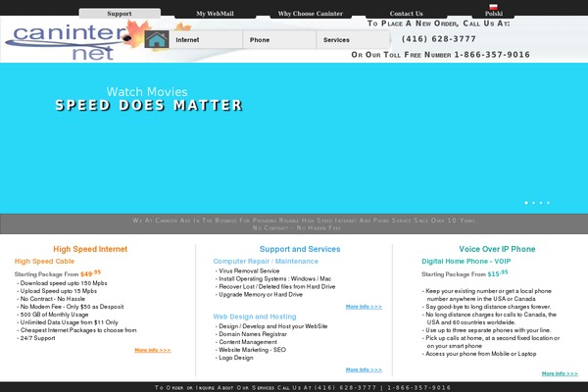Image resolution: width=588 pixels, height=392 pixels.
Task: Click '24/7 Support' list item
Action: (36, 338)
